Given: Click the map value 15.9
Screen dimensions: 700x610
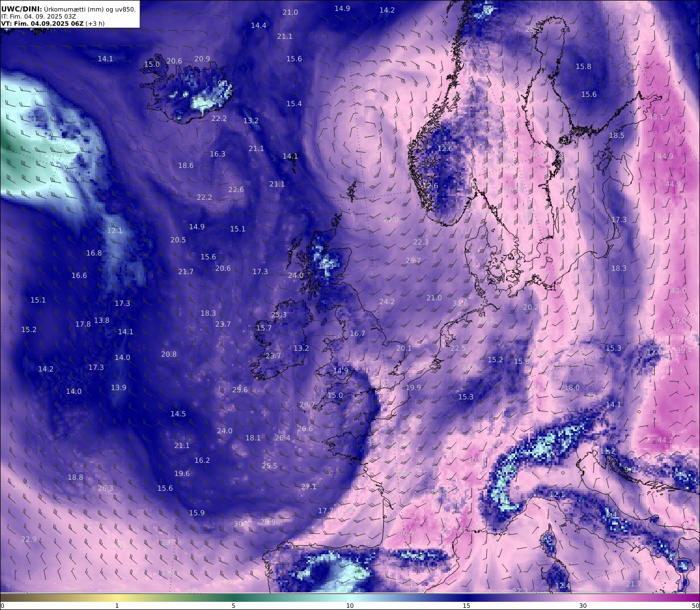Looking at the screenshot, I should pyautogui.click(x=197, y=513).
